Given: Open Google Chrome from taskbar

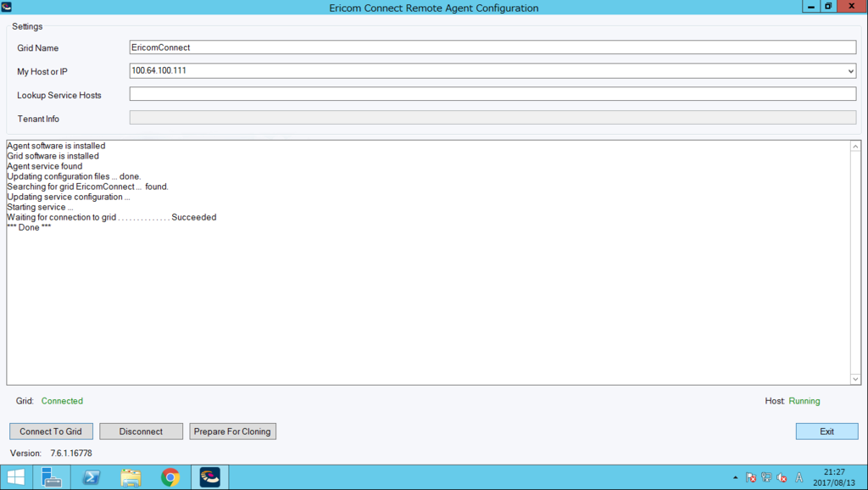Looking at the screenshot, I should 170,477.
